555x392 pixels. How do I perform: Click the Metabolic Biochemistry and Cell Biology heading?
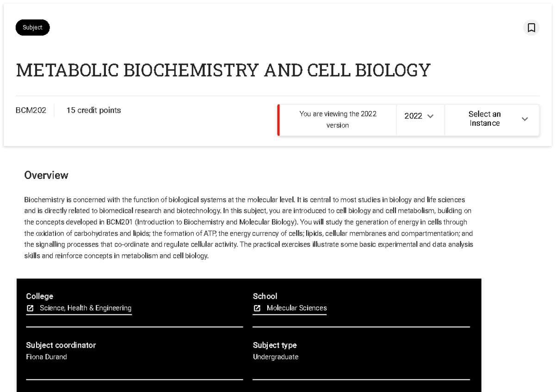click(x=223, y=70)
